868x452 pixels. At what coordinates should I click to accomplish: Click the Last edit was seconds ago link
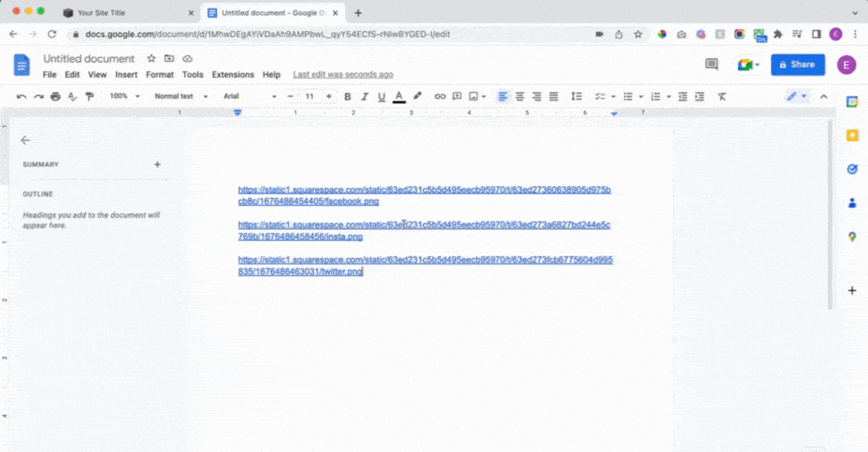point(343,75)
